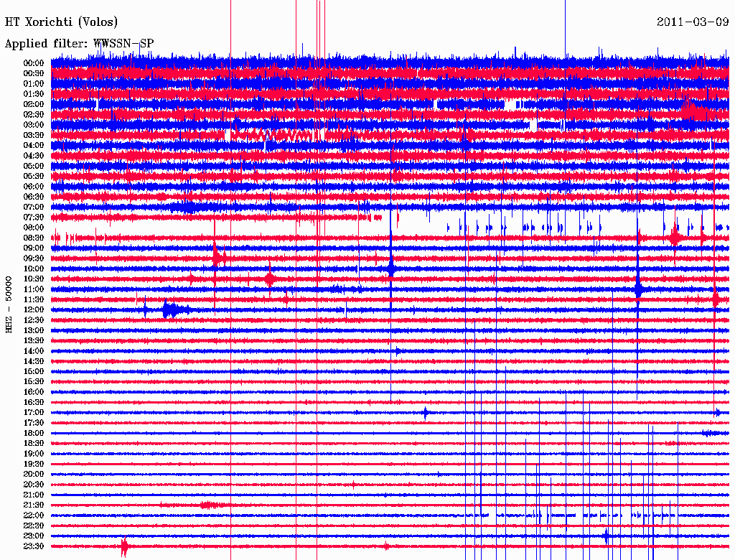This screenshot has height=560, width=735.
Task: Select the 16:30 time label
Action: coord(34,403)
